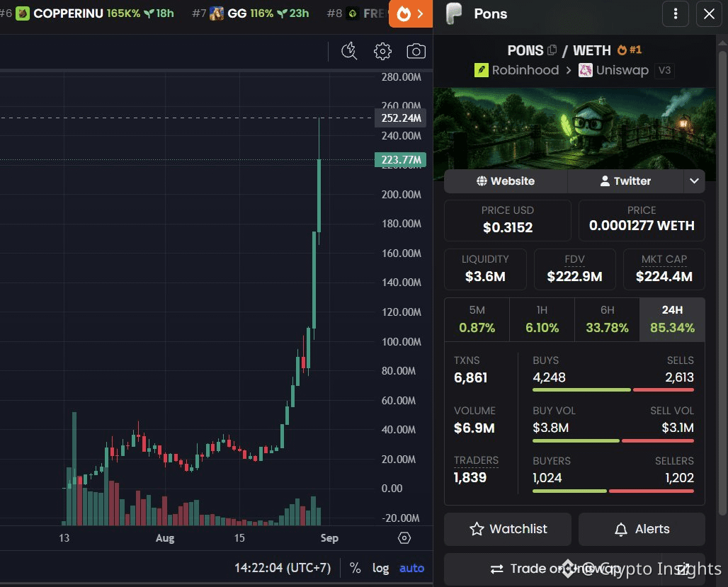Open the Pons Twitter link

pos(625,181)
